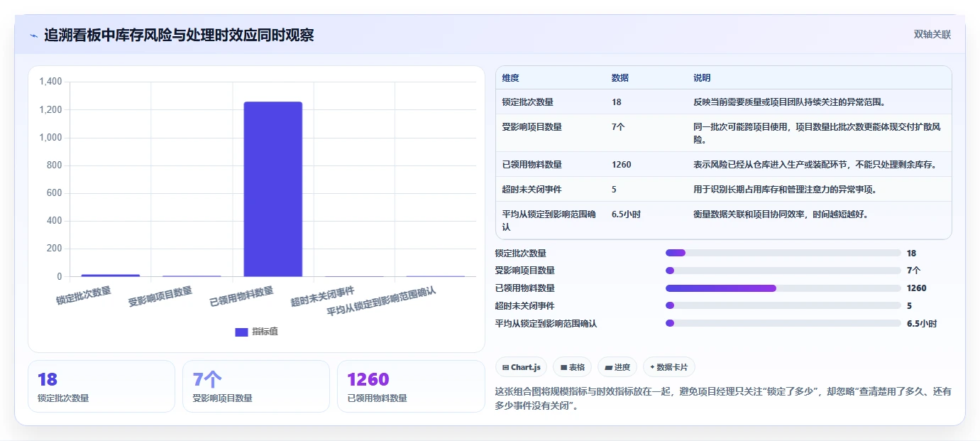
Task: Click the value 5 in the table
Action: click(x=614, y=190)
